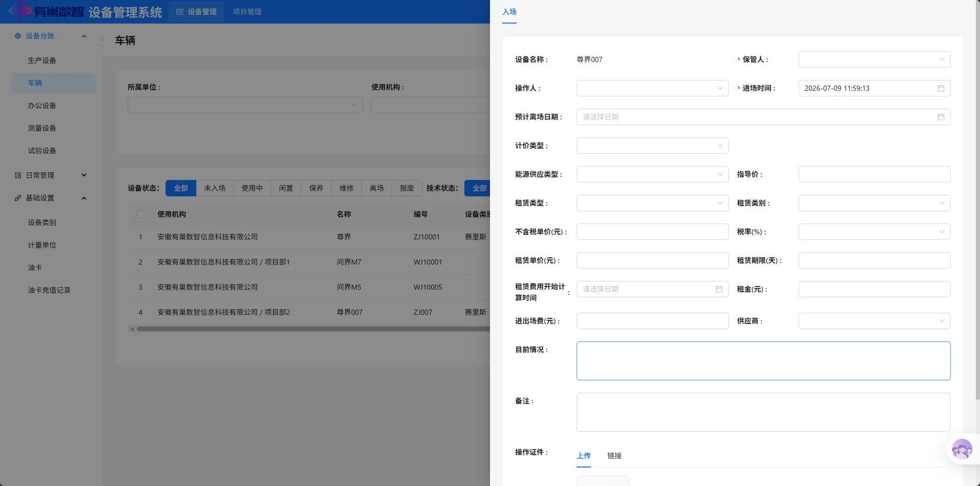Click the 租金(元) input field
980x486 pixels.
point(874,289)
